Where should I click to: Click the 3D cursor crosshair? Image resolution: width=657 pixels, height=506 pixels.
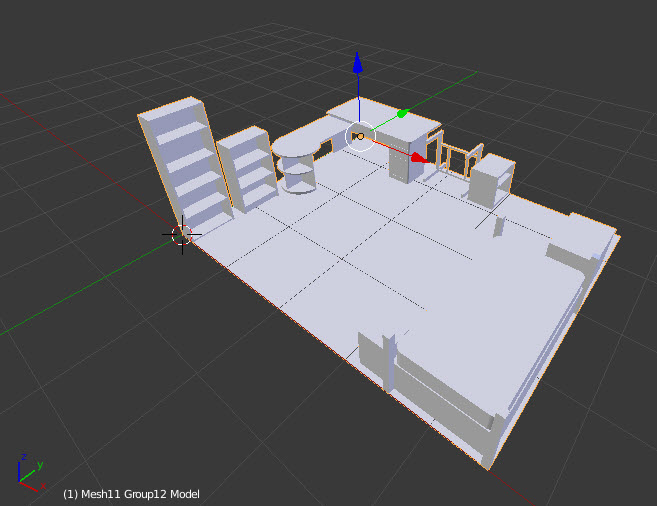[182, 235]
